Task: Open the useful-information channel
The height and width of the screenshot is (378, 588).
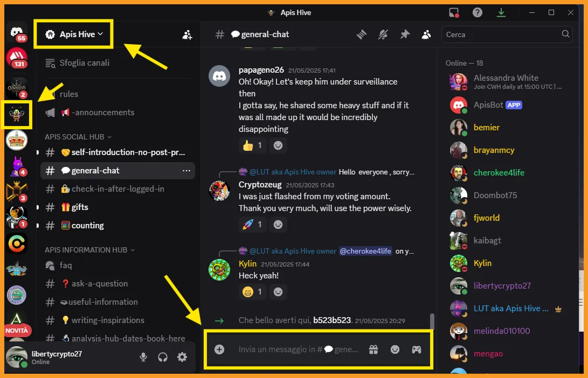Action: pos(117,302)
